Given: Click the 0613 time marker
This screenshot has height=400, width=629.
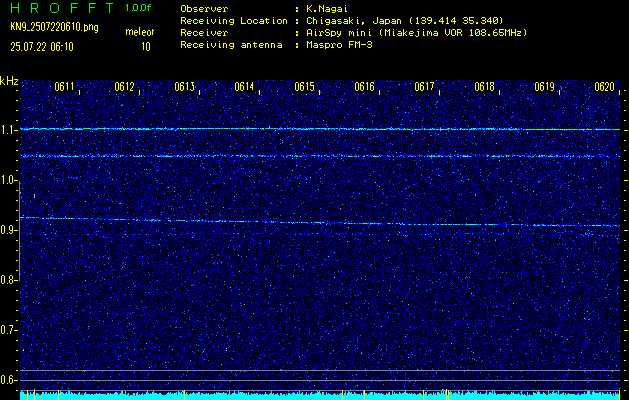Looking at the screenshot, I should coord(185,87).
